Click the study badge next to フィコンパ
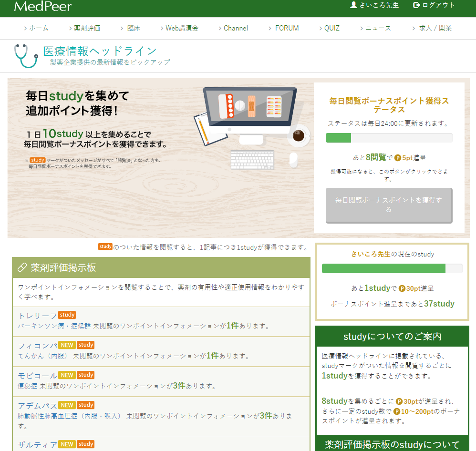 pos(85,345)
